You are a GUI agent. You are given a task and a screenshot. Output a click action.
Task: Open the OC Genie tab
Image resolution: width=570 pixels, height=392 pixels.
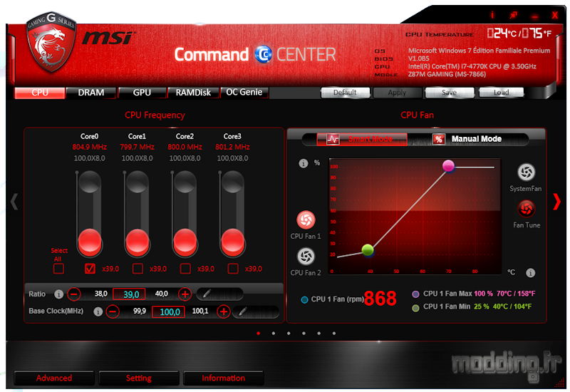click(x=244, y=93)
